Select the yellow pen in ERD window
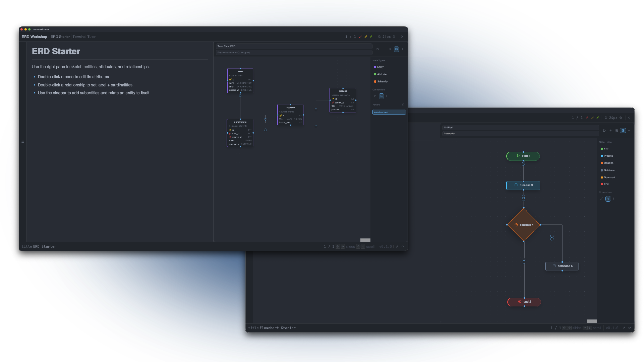The width and height of the screenshot is (644, 362). point(366,37)
